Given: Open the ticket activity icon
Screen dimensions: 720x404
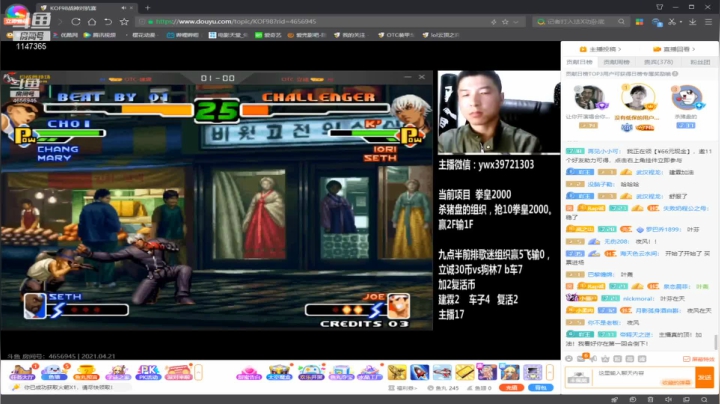Looking at the screenshot, I should point(178,372).
